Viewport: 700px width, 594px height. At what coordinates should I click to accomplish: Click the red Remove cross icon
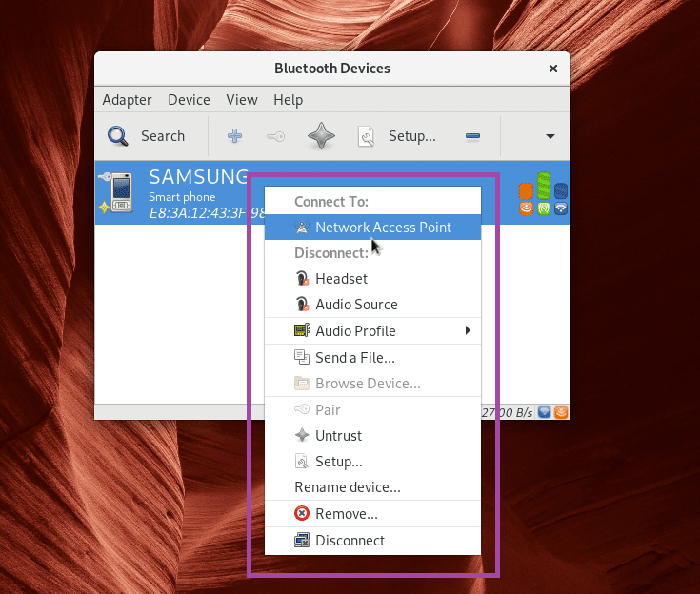pyautogui.click(x=302, y=513)
